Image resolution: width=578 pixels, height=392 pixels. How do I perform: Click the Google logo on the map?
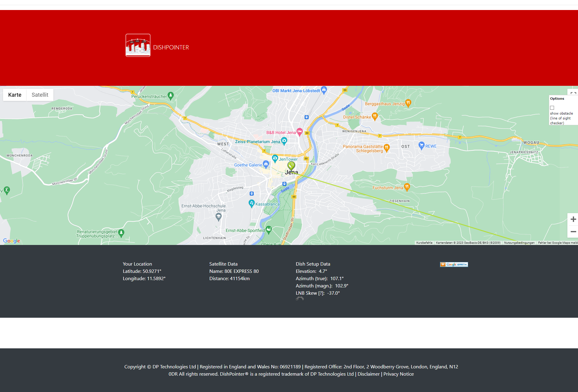click(x=12, y=241)
